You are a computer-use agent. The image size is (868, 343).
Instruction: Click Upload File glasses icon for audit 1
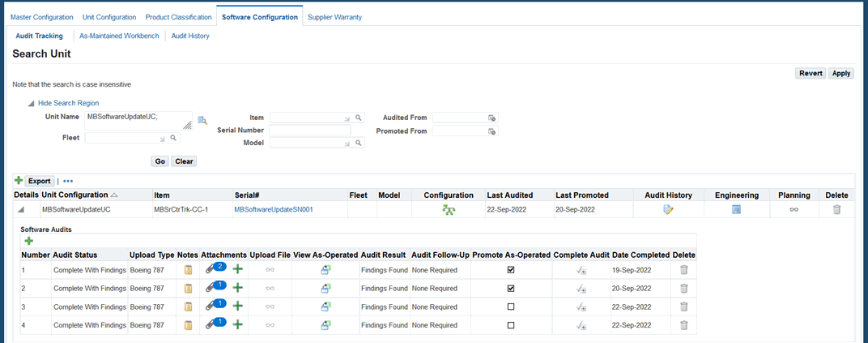pyautogui.click(x=270, y=270)
